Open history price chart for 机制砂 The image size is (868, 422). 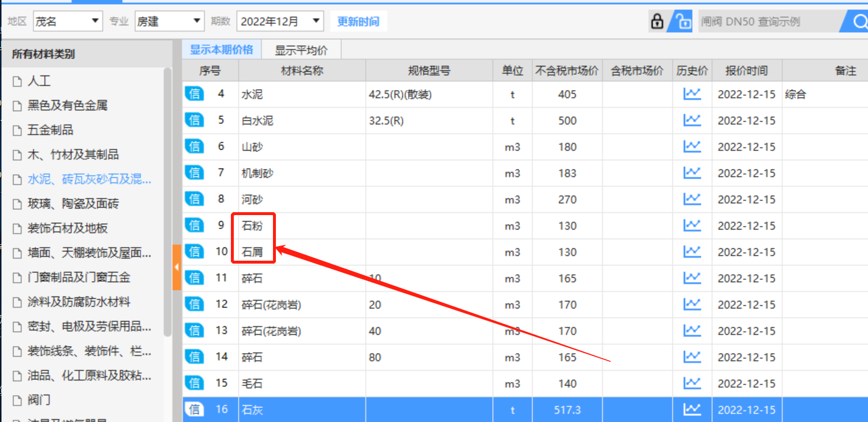(692, 172)
